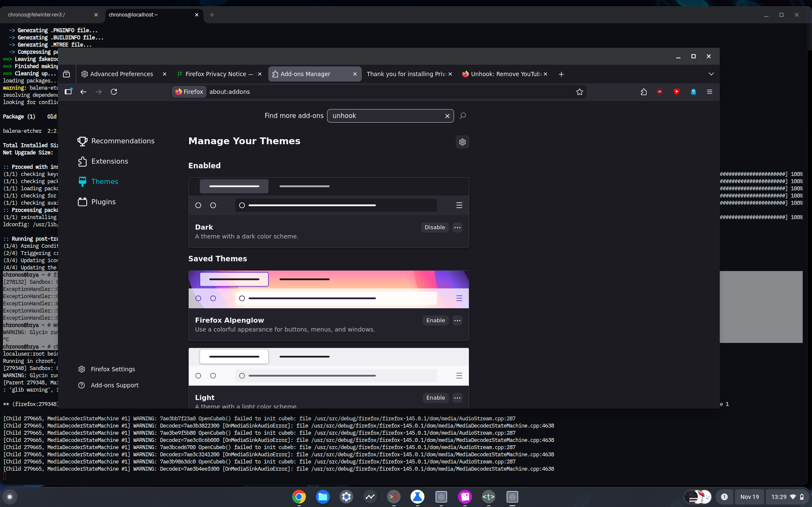Screen dimensions: 812x507
Task: Open the notification count indicator in tray
Action: tap(724, 497)
